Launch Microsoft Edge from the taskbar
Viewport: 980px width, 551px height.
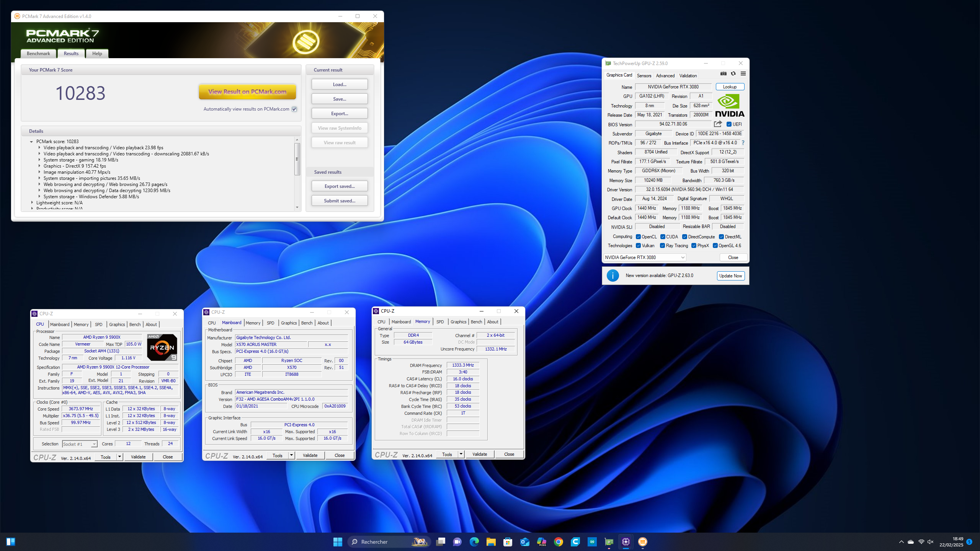pyautogui.click(x=474, y=542)
